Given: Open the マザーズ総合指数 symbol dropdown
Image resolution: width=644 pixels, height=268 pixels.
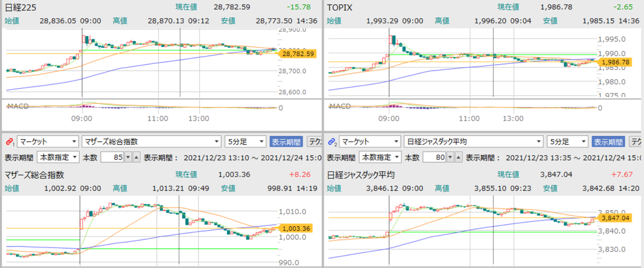Looking at the screenshot, I should 151,142.
